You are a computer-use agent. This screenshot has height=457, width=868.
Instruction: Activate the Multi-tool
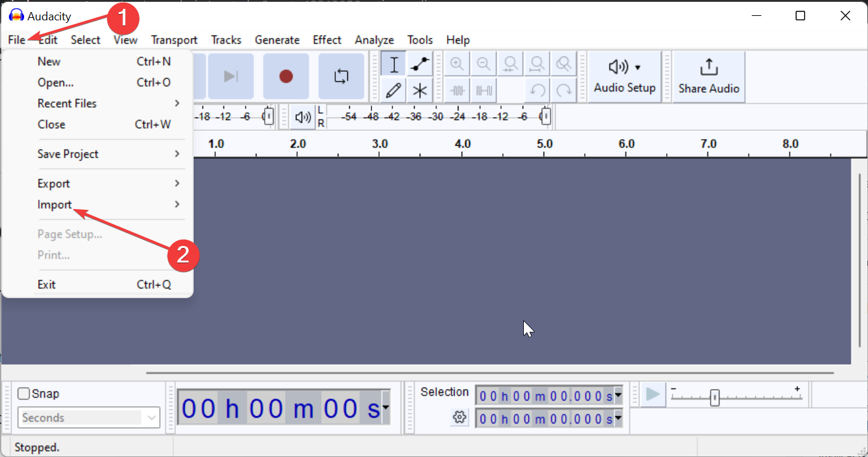pyautogui.click(x=420, y=90)
